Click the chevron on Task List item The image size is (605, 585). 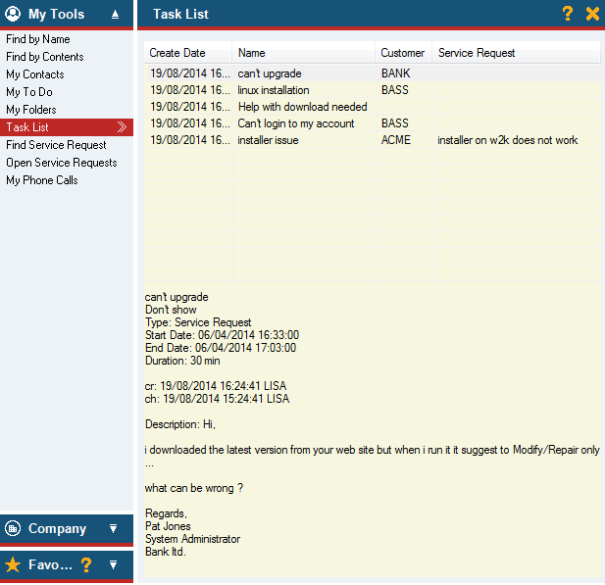coord(122,127)
